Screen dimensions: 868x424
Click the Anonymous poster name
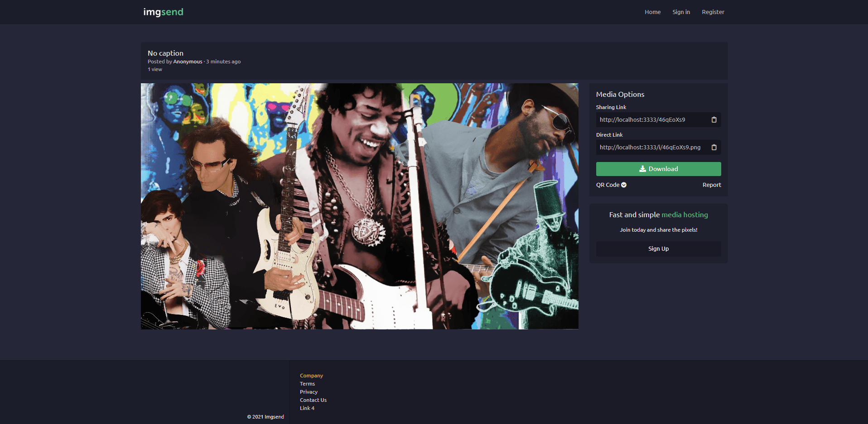click(188, 62)
